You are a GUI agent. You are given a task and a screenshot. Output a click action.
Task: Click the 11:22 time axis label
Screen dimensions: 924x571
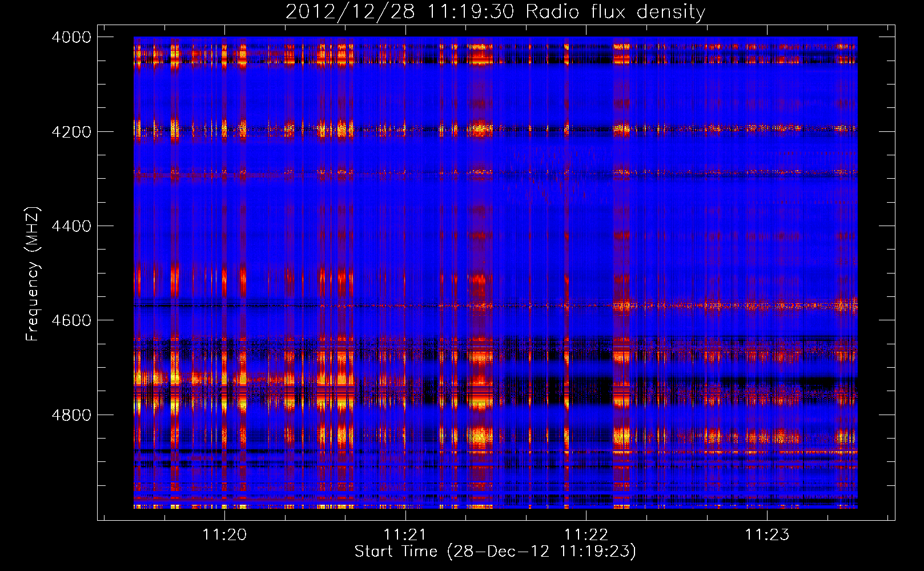tap(586, 534)
